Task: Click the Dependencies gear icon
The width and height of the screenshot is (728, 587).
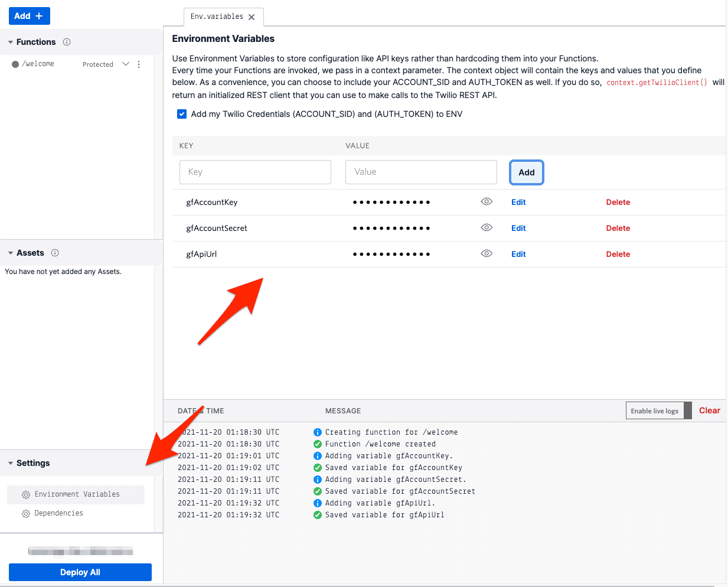Action: (x=25, y=513)
